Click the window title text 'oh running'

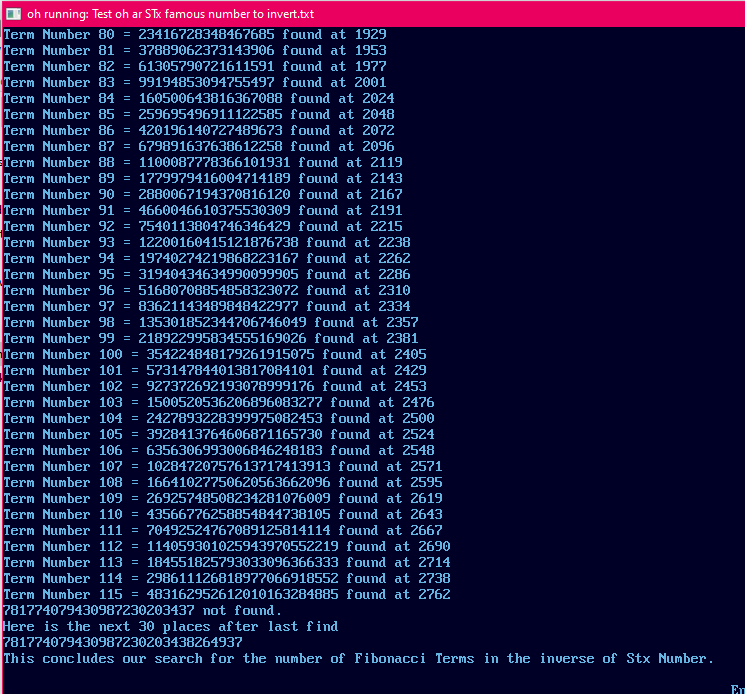(x=57, y=14)
